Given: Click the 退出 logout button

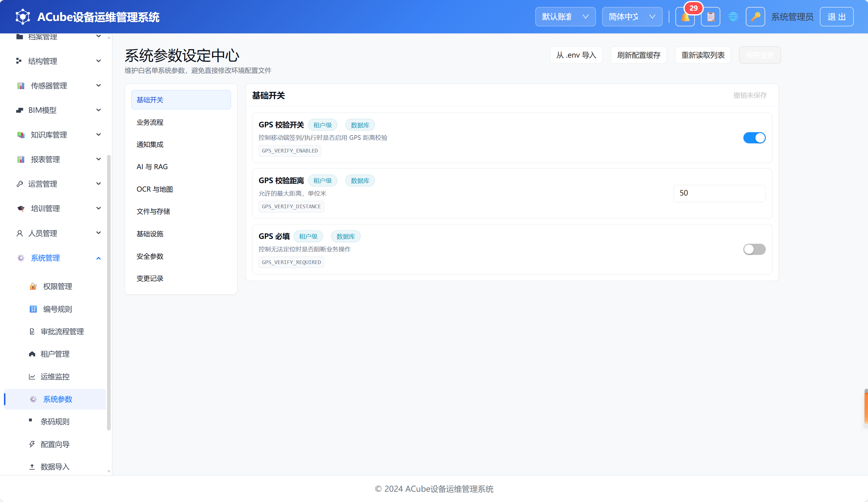Looking at the screenshot, I should pos(836,17).
